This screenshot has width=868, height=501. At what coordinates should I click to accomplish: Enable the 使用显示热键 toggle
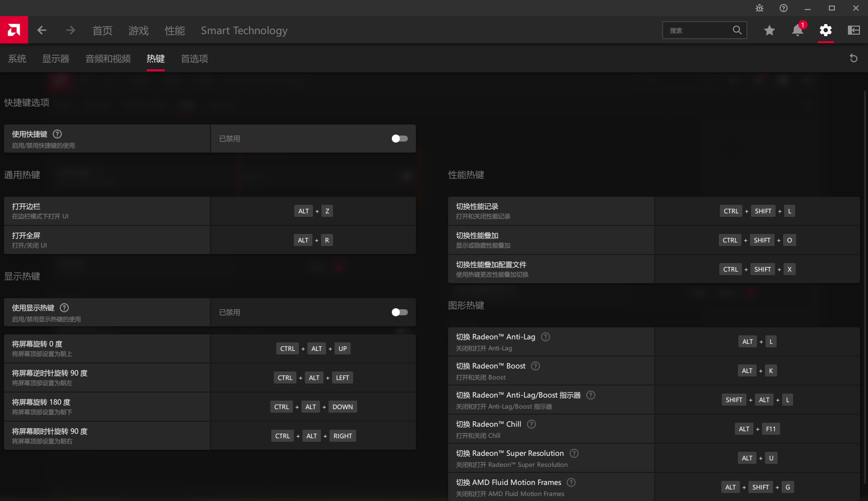point(399,312)
